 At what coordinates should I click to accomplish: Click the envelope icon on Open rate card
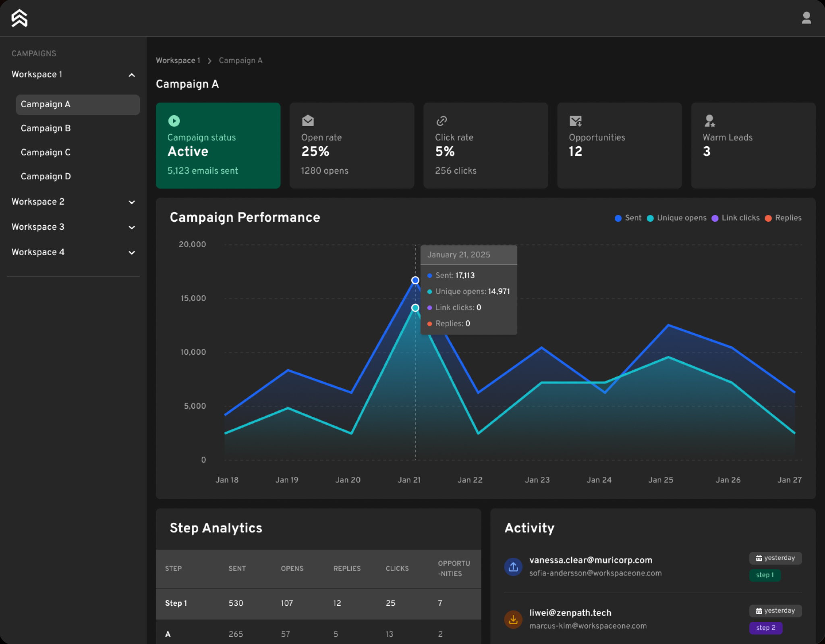pyautogui.click(x=307, y=120)
